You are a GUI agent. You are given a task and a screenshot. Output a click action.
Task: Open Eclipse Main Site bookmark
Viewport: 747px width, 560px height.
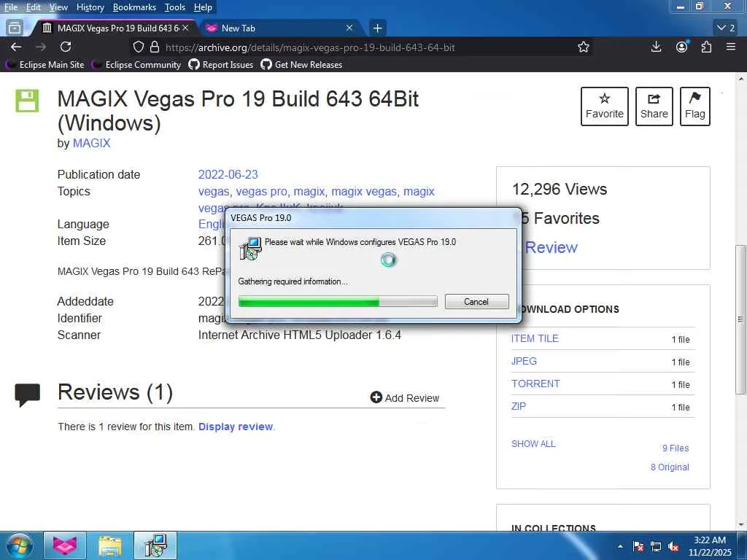pos(45,65)
